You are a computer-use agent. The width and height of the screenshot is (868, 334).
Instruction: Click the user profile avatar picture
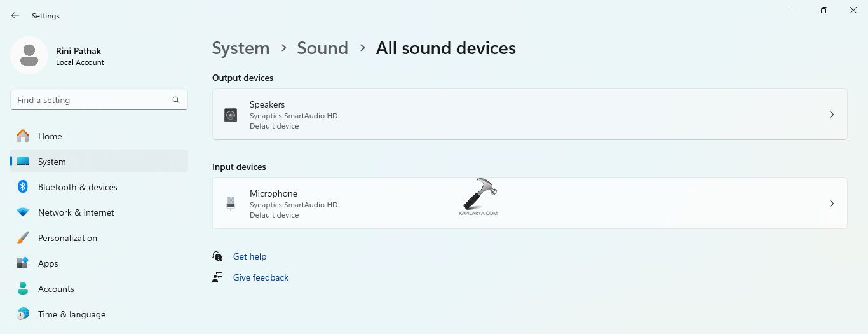click(x=29, y=55)
